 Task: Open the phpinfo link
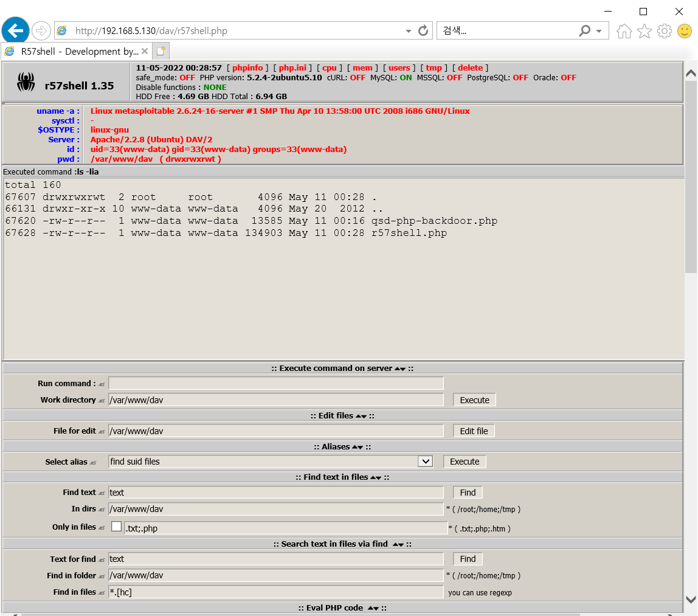[x=247, y=67]
